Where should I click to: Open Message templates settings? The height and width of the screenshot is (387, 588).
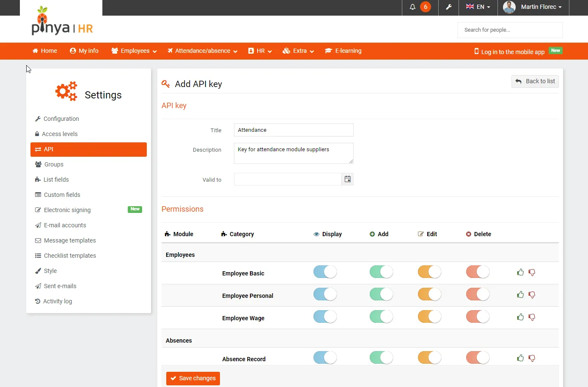[88, 240]
